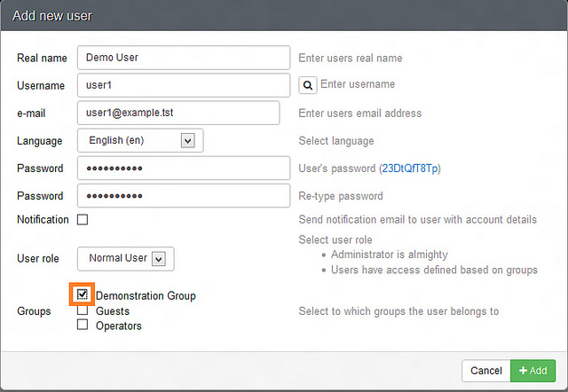
Task: Focus the Real name input field
Action: [184, 58]
